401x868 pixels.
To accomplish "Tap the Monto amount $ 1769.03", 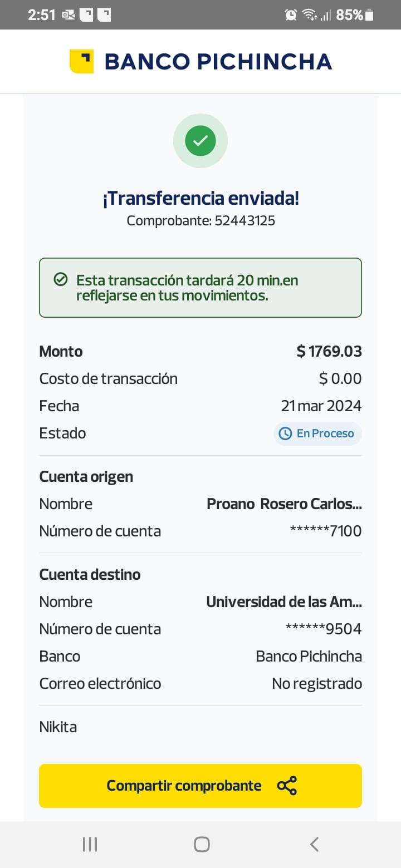I will (x=329, y=352).
